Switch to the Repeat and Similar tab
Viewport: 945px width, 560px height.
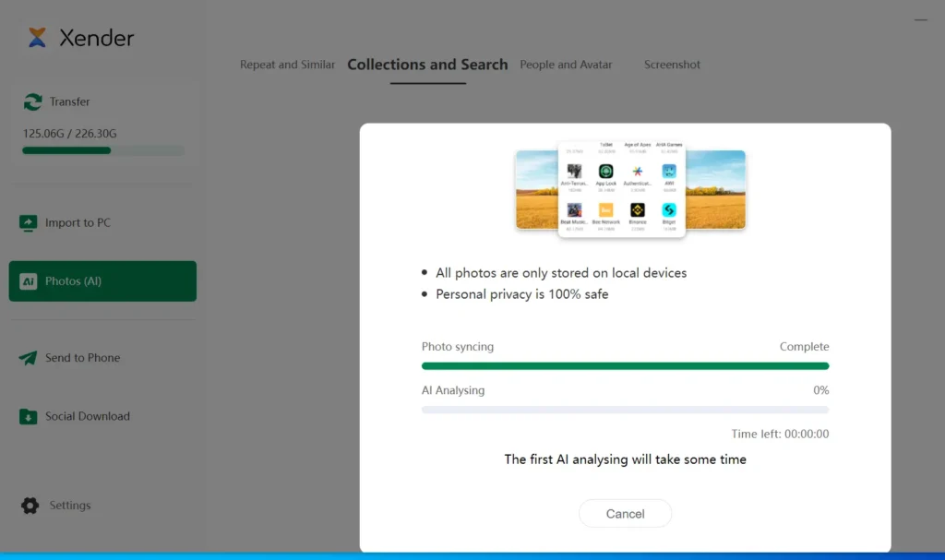click(x=287, y=65)
